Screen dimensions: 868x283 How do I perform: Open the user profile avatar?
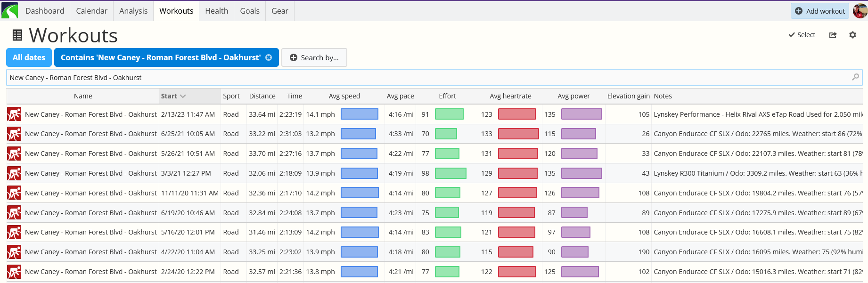860,11
